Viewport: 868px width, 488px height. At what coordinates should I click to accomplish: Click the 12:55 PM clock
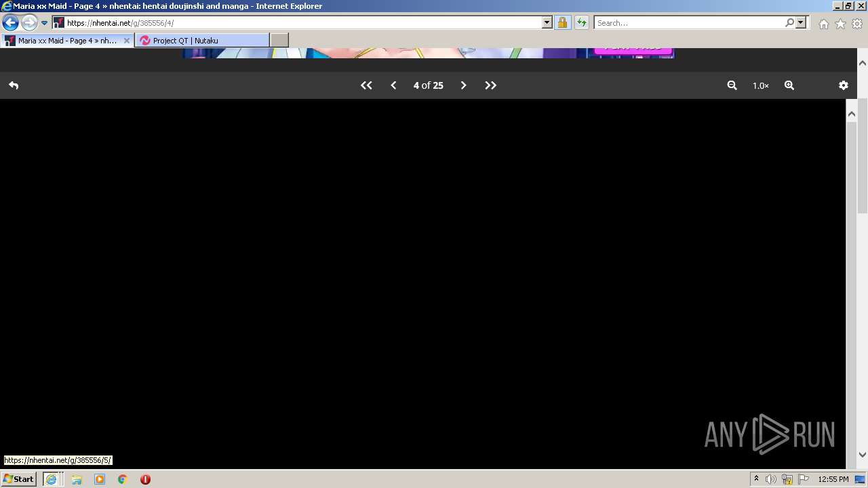(833, 479)
